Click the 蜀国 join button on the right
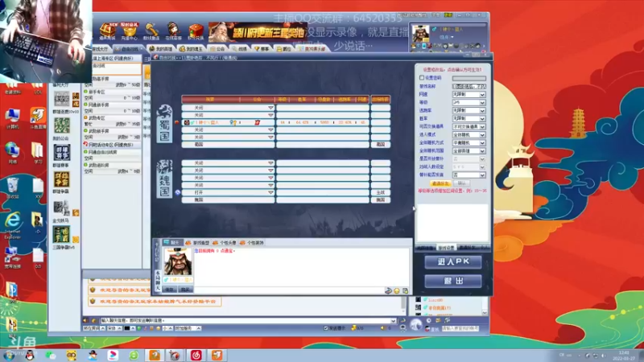644x362 pixels. pos(380,145)
